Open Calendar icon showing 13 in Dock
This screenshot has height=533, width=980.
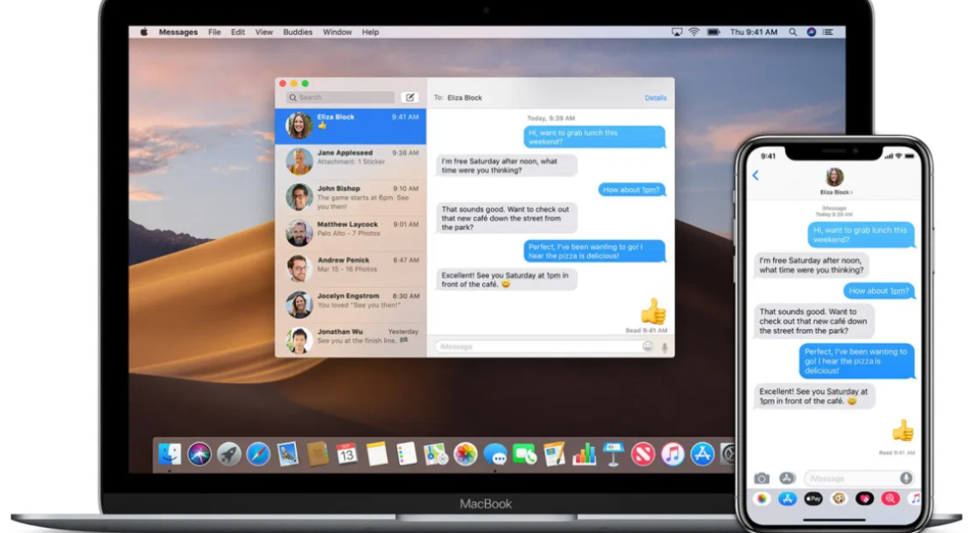[347, 454]
